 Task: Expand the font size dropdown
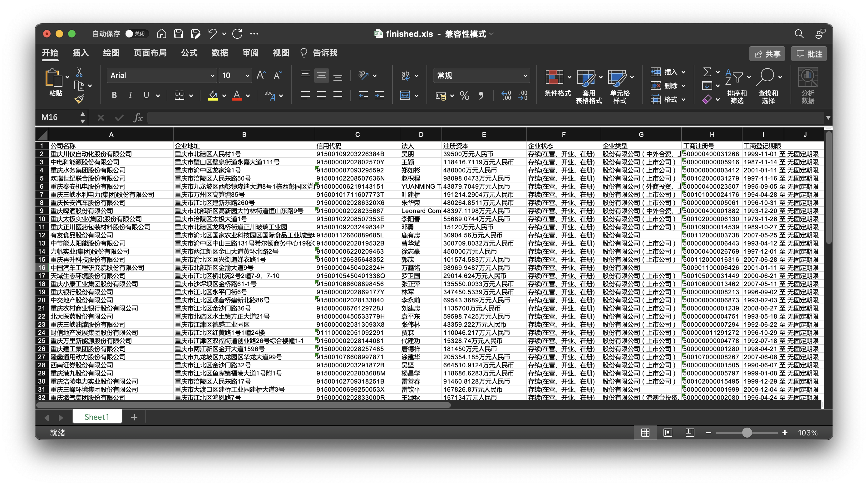pyautogui.click(x=247, y=76)
